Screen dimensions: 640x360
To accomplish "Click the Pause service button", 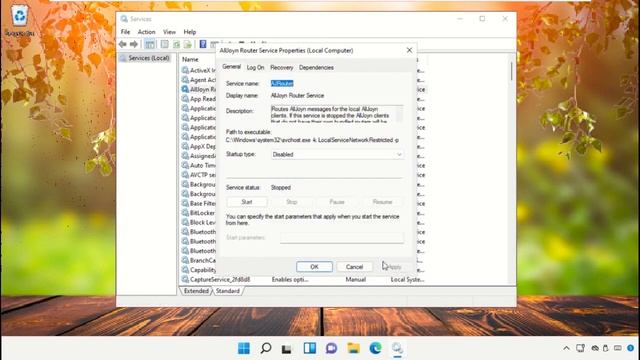I will coord(337,202).
